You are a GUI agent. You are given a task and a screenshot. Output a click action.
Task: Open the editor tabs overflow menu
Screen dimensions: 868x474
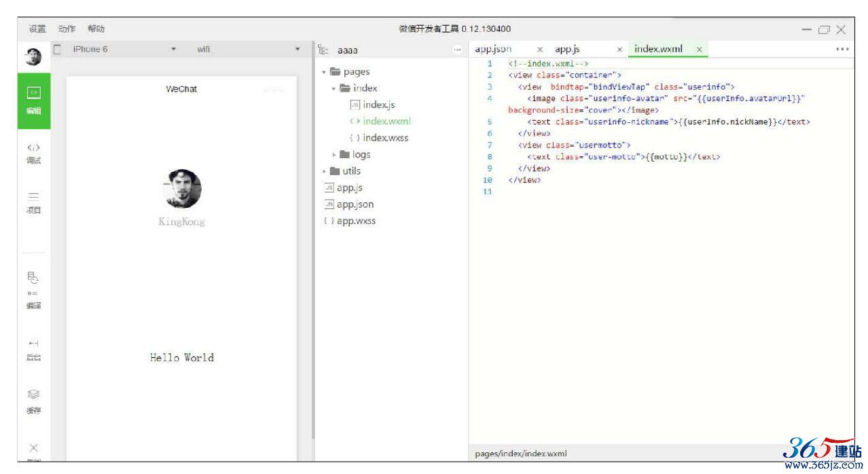[x=843, y=50]
